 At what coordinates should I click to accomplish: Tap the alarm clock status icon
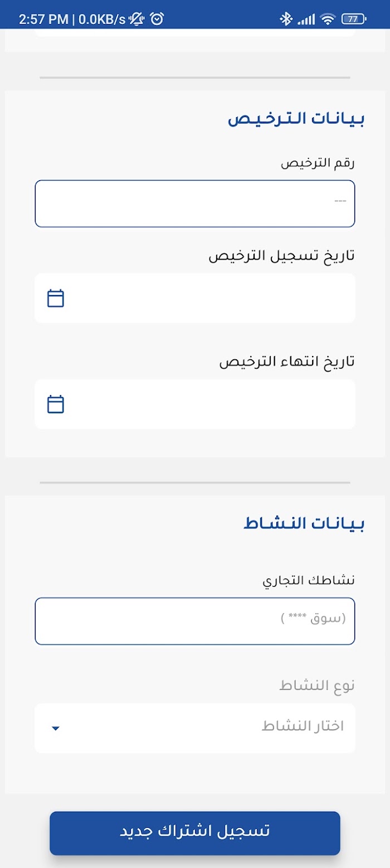point(158,20)
